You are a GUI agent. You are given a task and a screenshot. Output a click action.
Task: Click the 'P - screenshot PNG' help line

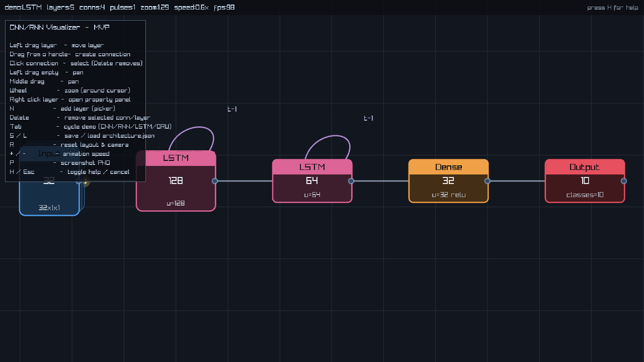pyautogui.click(x=60, y=163)
